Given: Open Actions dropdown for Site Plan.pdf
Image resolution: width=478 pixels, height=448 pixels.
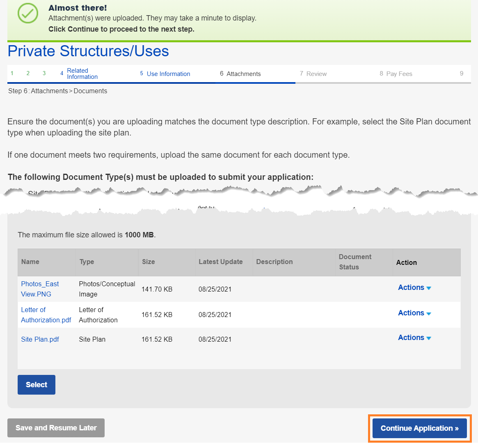Looking at the screenshot, I should 414,338.
